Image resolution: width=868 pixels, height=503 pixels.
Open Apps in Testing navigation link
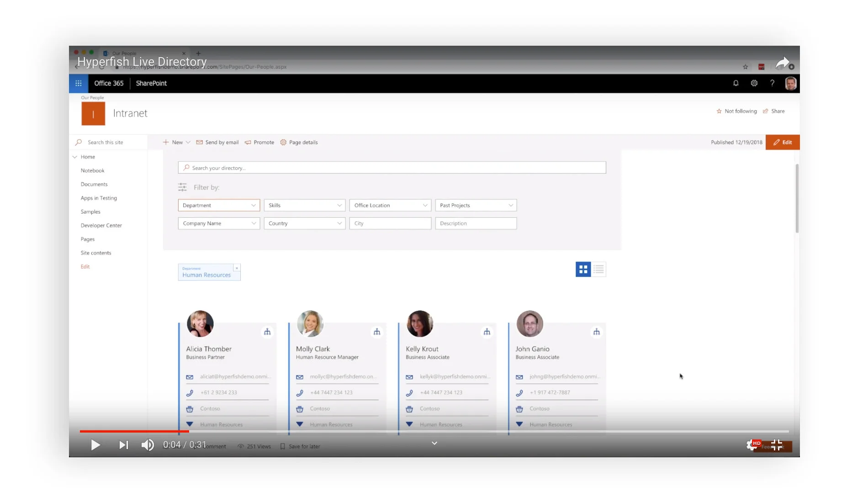point(99,198)
